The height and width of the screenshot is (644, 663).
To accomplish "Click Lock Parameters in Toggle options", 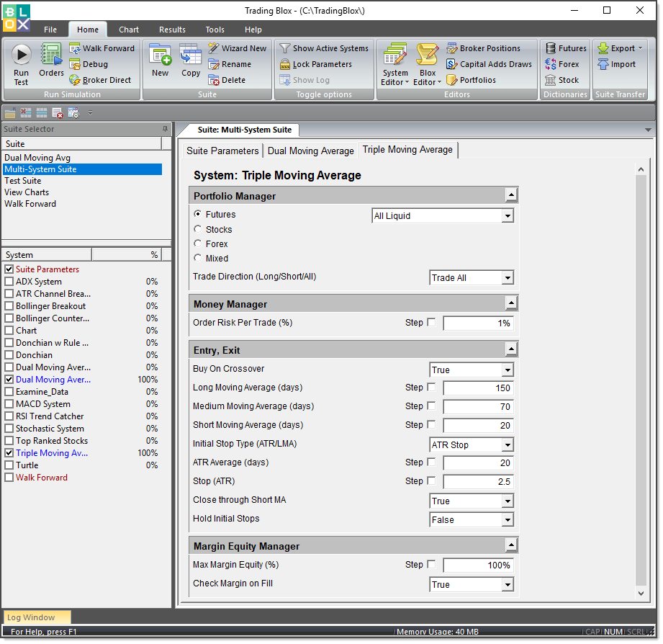I will (x=316, y=64).
